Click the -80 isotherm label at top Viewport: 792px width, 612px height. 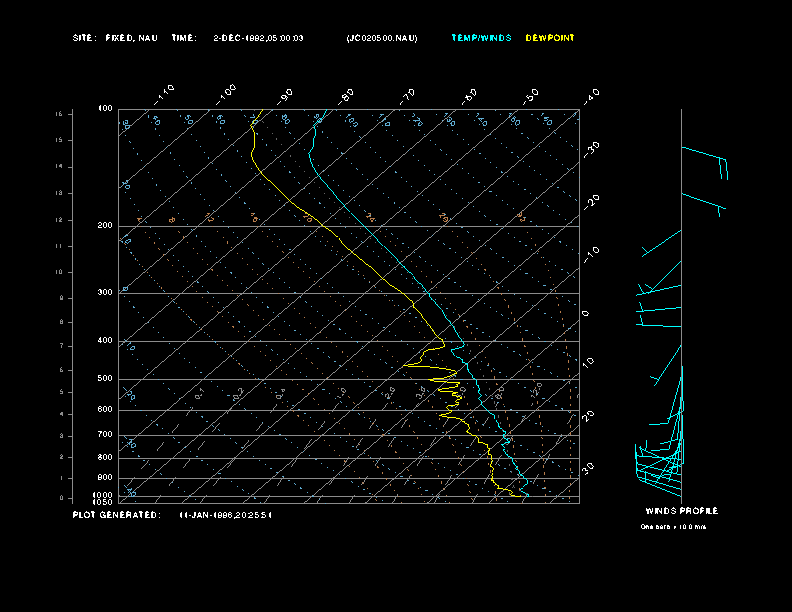(346, 96)
